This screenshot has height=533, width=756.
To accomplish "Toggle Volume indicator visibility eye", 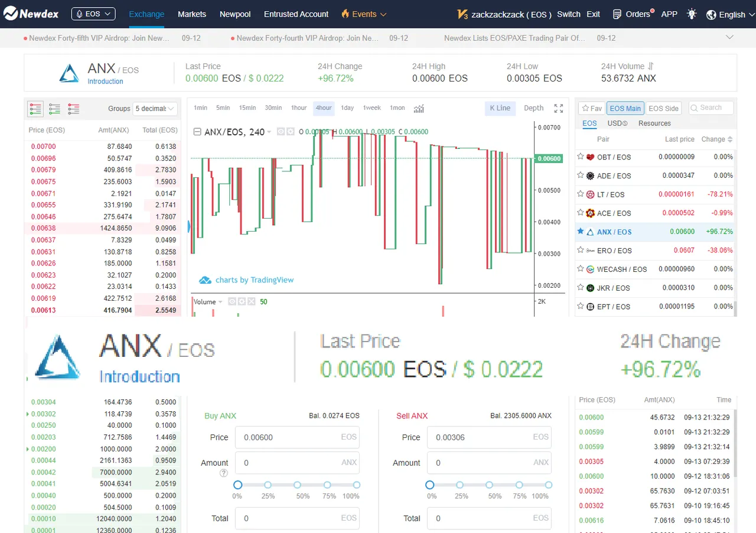I will tap(232, 301).
